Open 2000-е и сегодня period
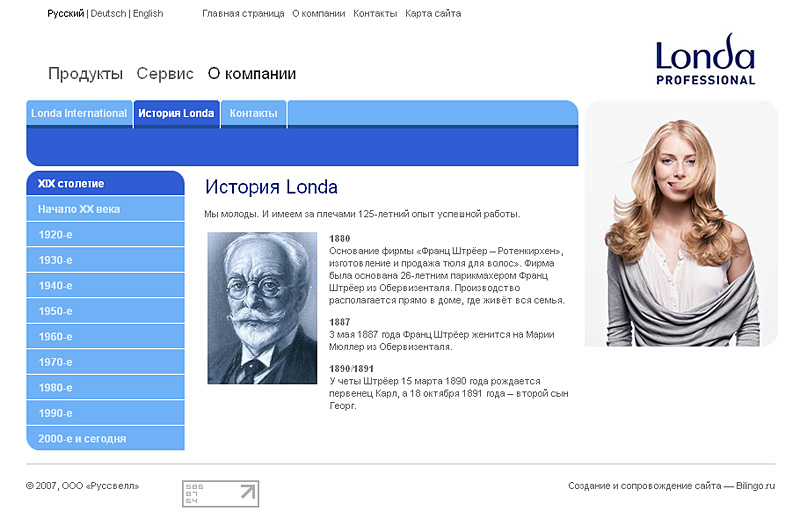 105,438
